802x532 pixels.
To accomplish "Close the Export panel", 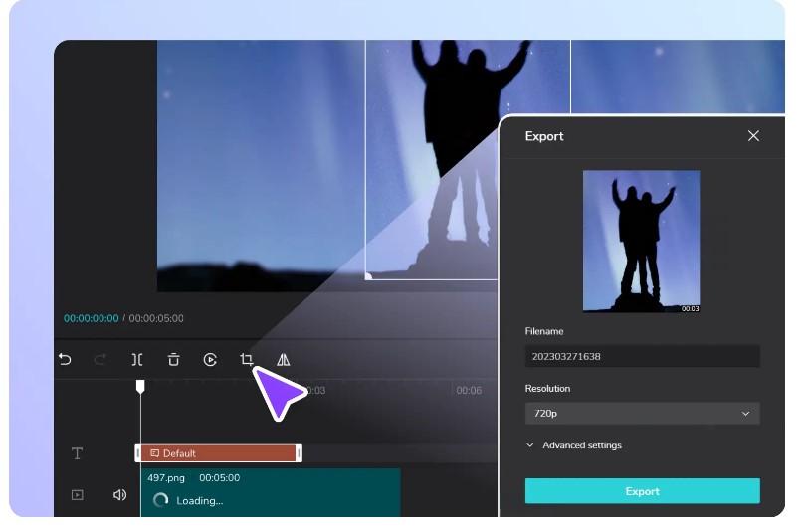I will click(x=753, y=136).
